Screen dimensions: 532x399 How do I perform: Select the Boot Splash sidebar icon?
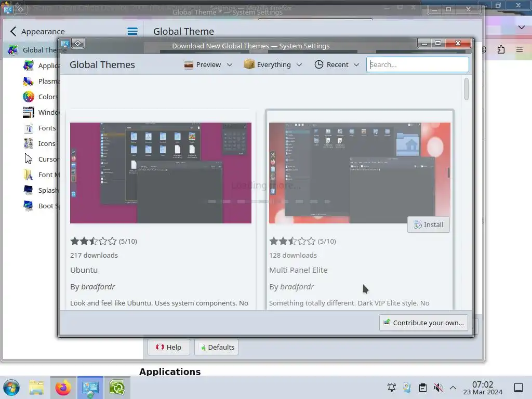coord(29,206)
